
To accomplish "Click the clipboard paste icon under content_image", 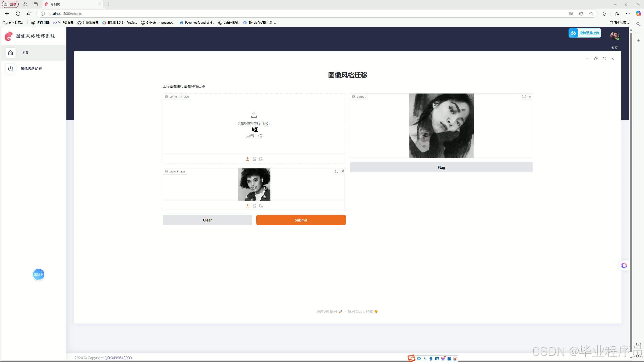I will [261, 159].
